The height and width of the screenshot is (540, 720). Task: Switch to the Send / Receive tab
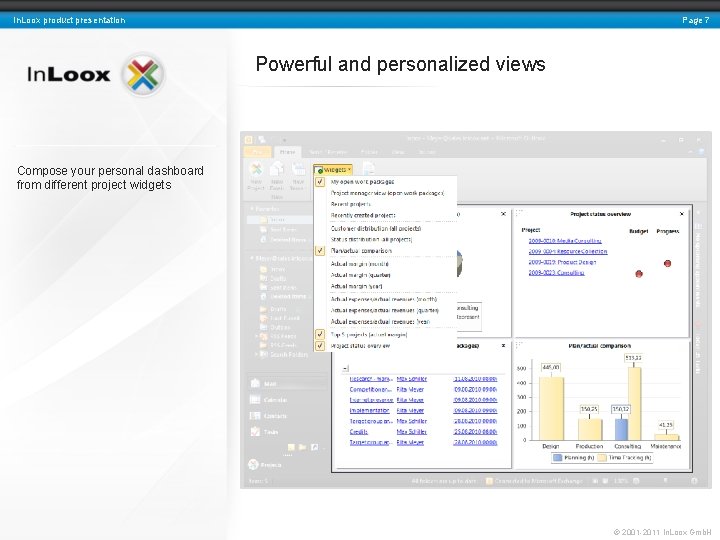(328, 152)
